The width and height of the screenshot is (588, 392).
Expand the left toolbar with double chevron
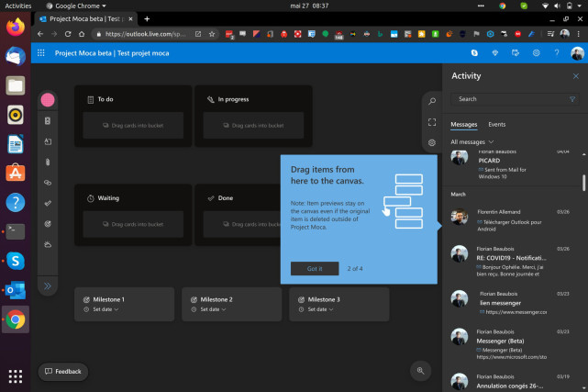coord(48,286)
